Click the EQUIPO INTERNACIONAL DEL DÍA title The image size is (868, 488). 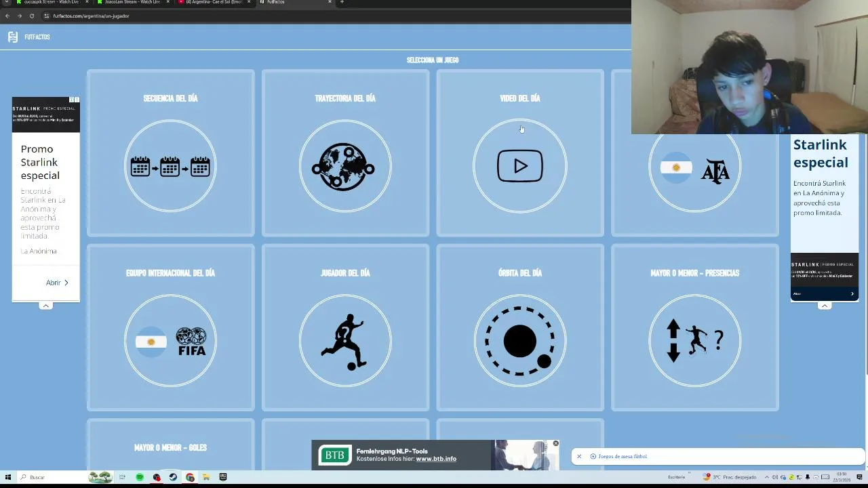170,273
